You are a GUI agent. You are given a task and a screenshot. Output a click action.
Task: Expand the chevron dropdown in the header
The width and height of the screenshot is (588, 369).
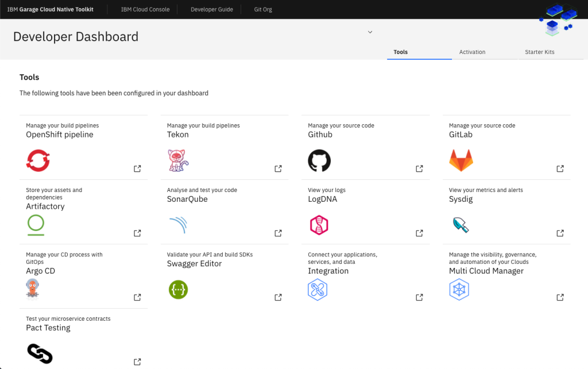point(370,32)
